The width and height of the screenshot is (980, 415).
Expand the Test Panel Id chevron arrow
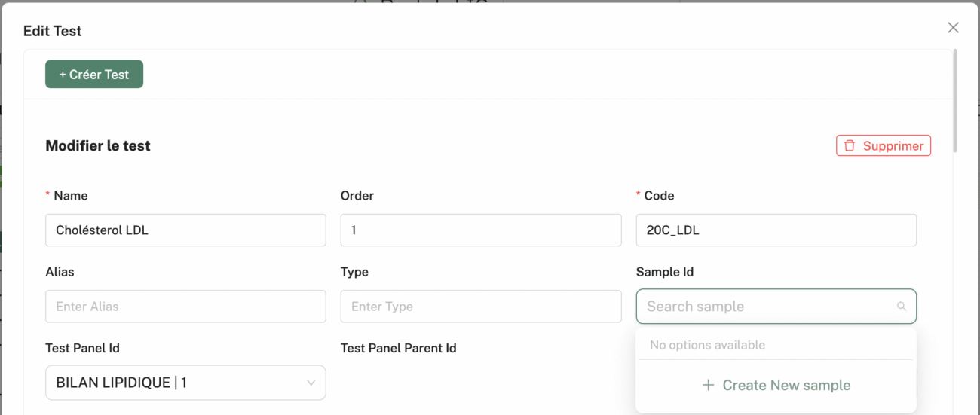click(311, 383)
